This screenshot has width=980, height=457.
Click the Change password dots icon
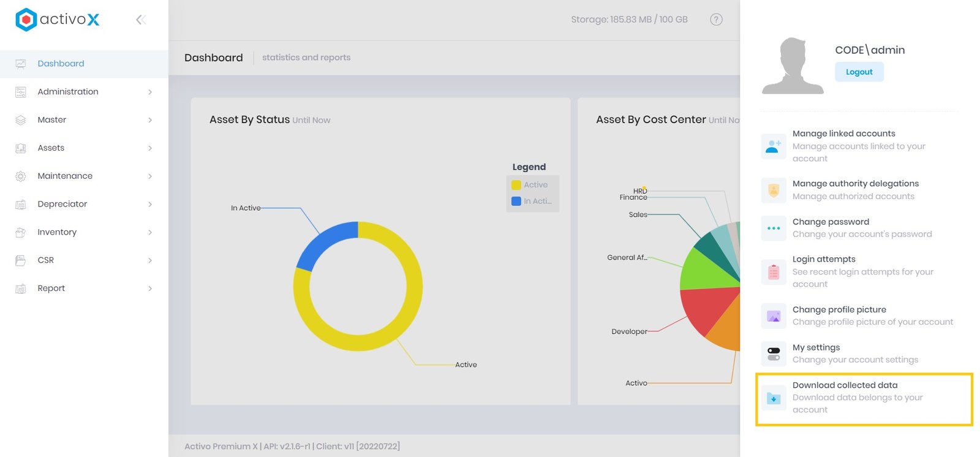(x=774, y=228)
